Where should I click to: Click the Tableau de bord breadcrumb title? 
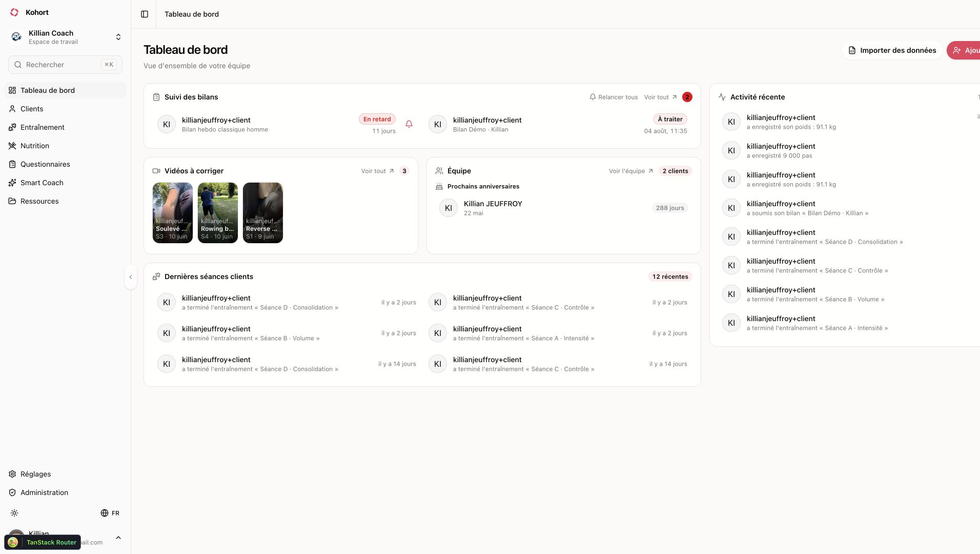coord(192,14)
